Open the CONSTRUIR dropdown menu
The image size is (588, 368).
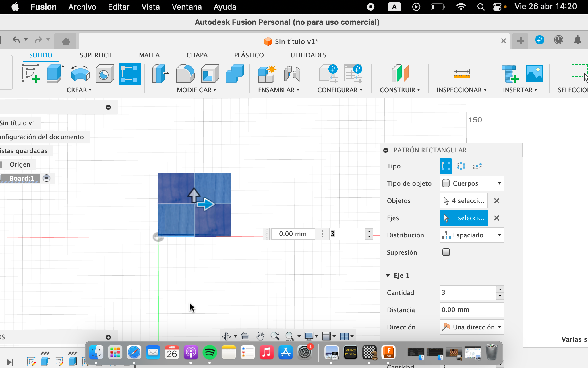[x=400, y=90]
